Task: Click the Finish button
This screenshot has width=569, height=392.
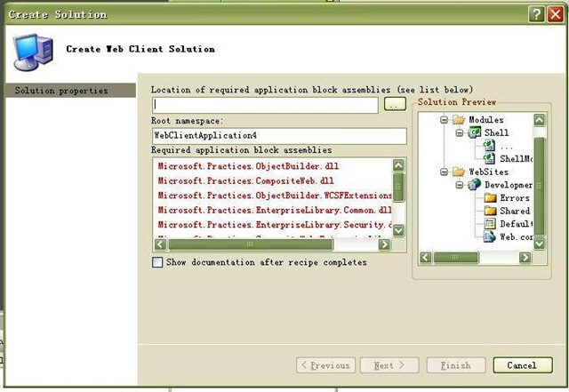Action: [x=456, y=365]
